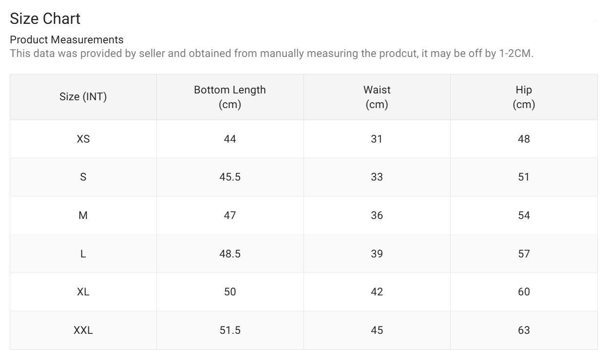Select the Product Measurements label

click(67, 39)
